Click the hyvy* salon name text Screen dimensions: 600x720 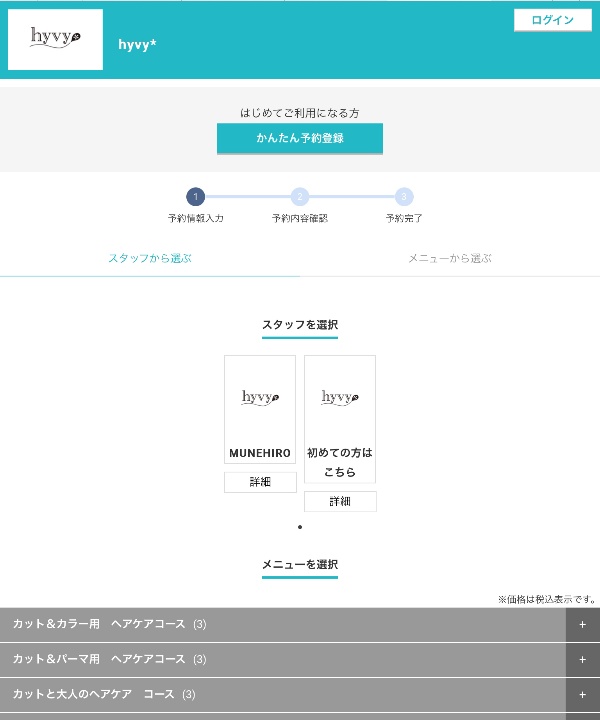point(137,44)
